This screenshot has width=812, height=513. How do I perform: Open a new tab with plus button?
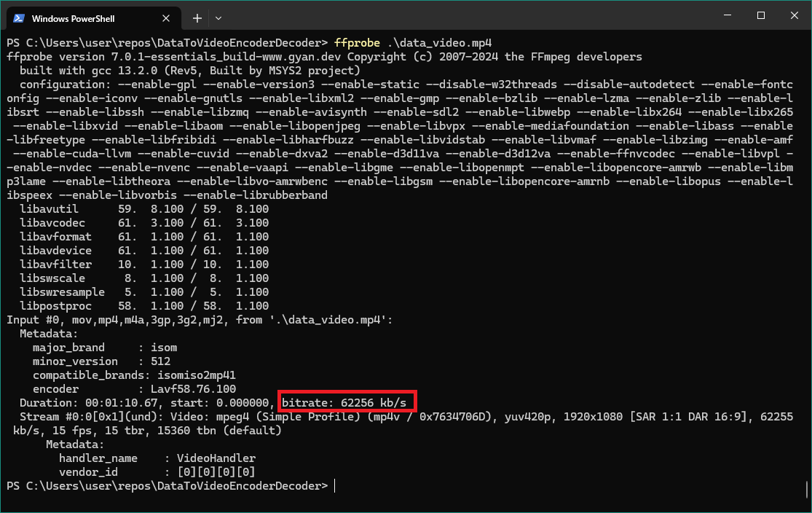(197, 18)
